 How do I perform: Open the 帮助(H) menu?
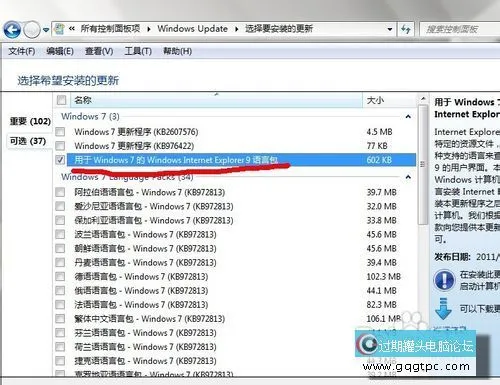(177, 51)
